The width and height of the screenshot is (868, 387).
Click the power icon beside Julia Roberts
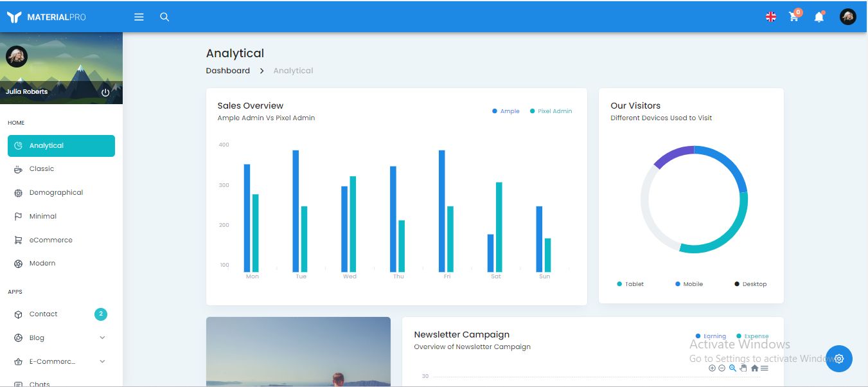105,93
